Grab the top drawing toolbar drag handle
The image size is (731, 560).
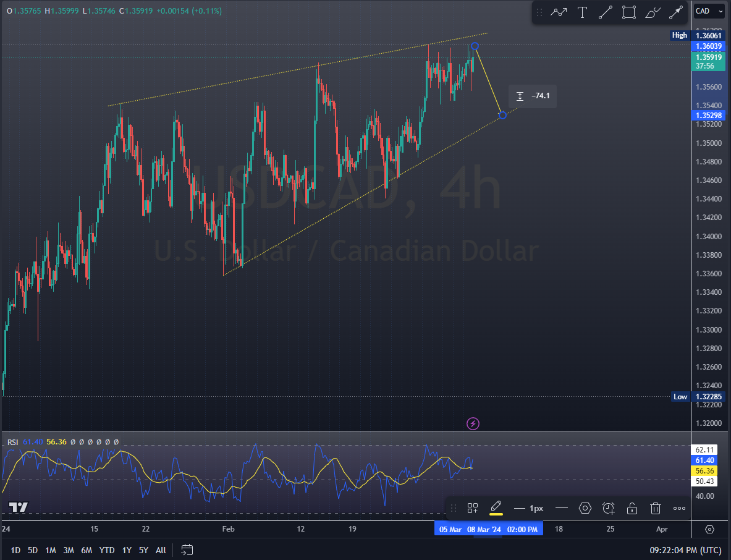[539, 12]
